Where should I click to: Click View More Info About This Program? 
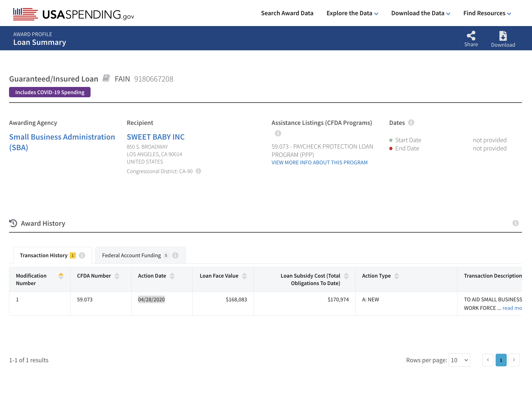[319, 163]
